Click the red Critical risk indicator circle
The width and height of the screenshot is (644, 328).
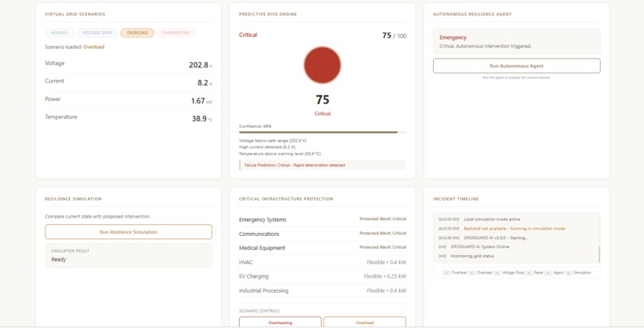[x=323, y=65]
